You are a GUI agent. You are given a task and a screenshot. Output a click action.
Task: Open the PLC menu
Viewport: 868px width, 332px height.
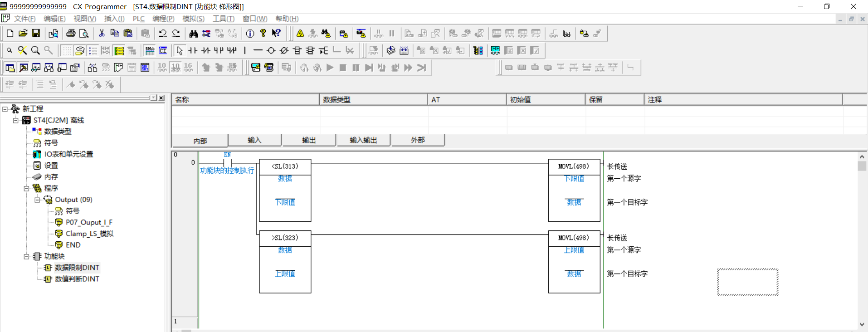pos(138,19)
